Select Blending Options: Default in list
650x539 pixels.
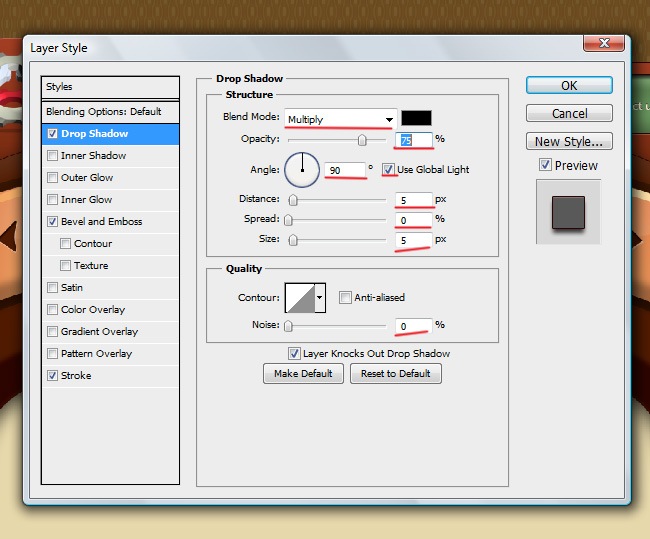click(103, 112)
